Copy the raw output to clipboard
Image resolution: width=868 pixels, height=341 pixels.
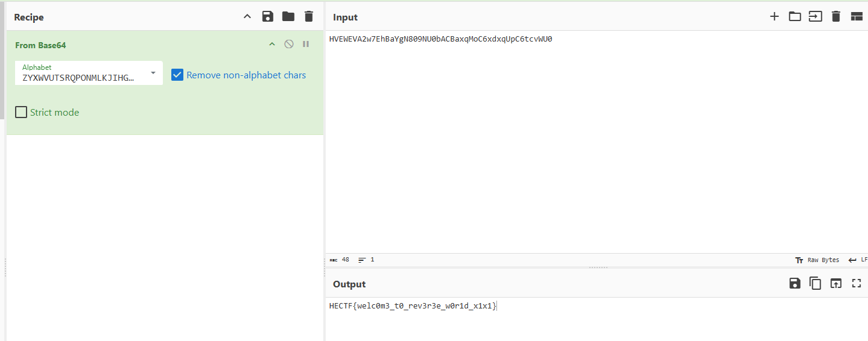816,283
